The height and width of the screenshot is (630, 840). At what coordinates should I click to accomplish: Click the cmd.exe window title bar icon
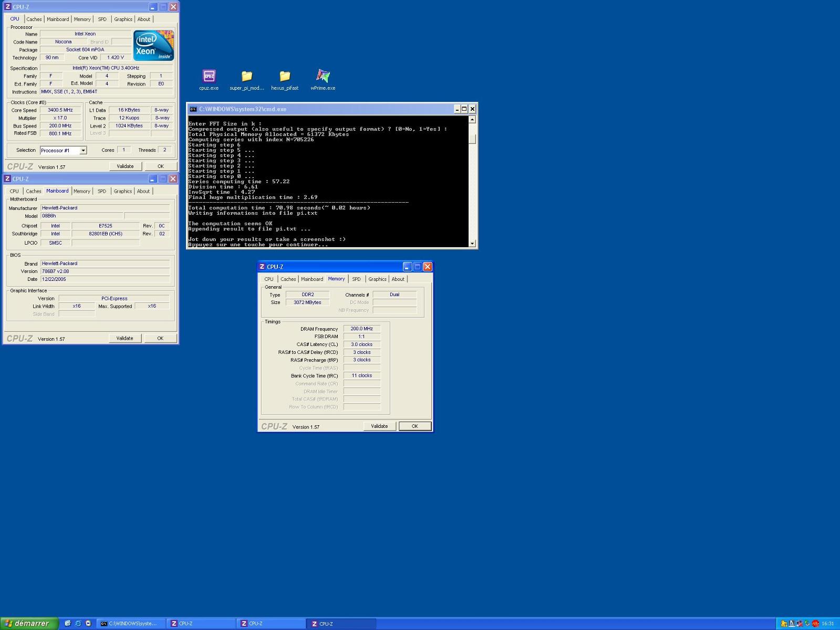pyautogui.click(x=193, y=109)
